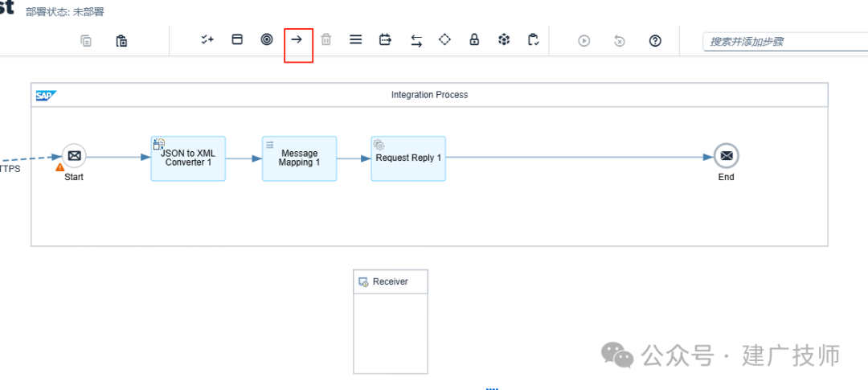Select arrow from Message Mapping to Request Reply
Screen dimensions: 868x390
(x=354, y=158)
